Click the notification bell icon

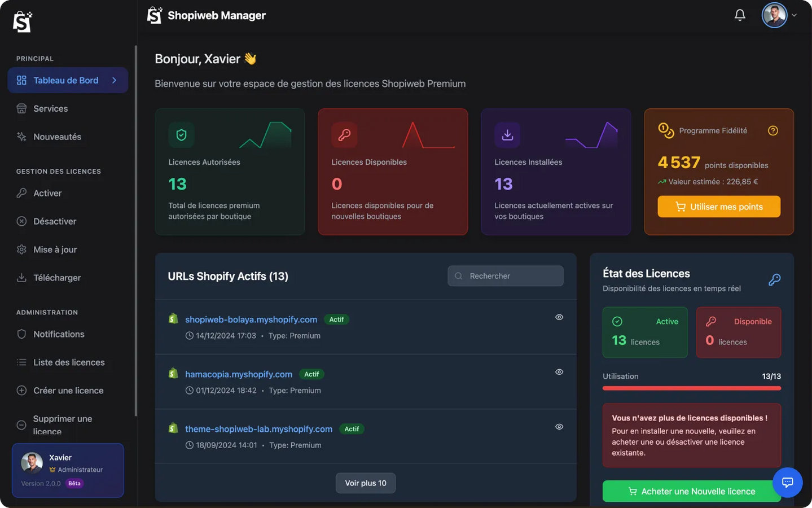739,15
